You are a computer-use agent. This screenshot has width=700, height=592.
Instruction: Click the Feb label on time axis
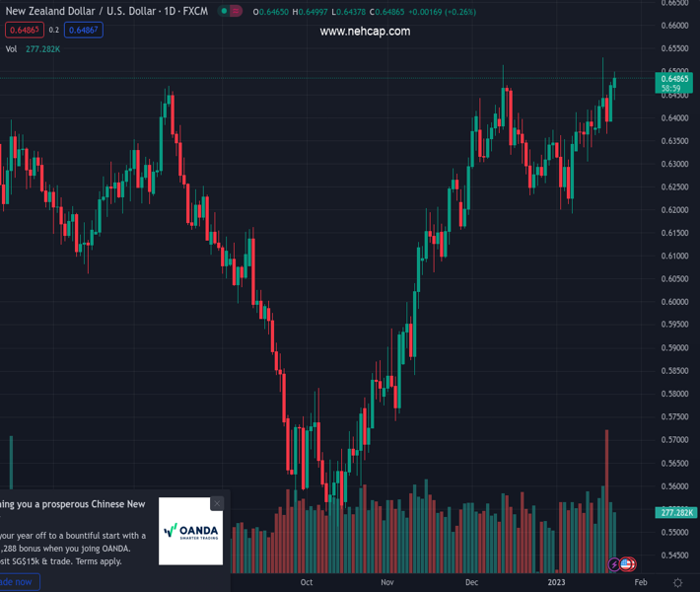point(640,583)
